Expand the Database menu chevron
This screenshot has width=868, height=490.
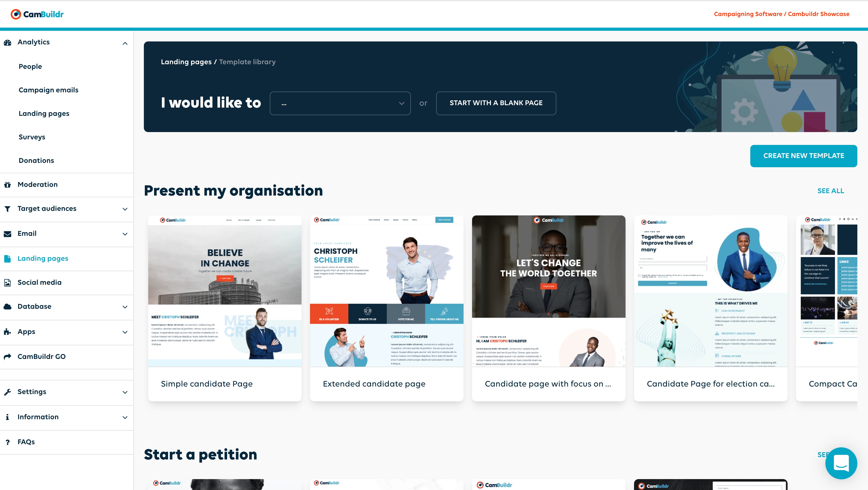tap(125, 307)
